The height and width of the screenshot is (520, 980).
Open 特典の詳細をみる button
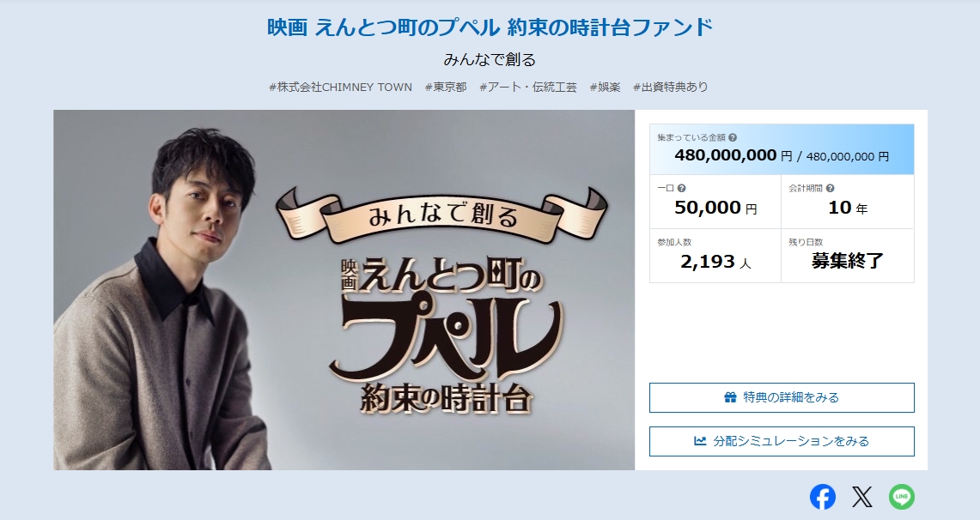click(x=782, y=397)
